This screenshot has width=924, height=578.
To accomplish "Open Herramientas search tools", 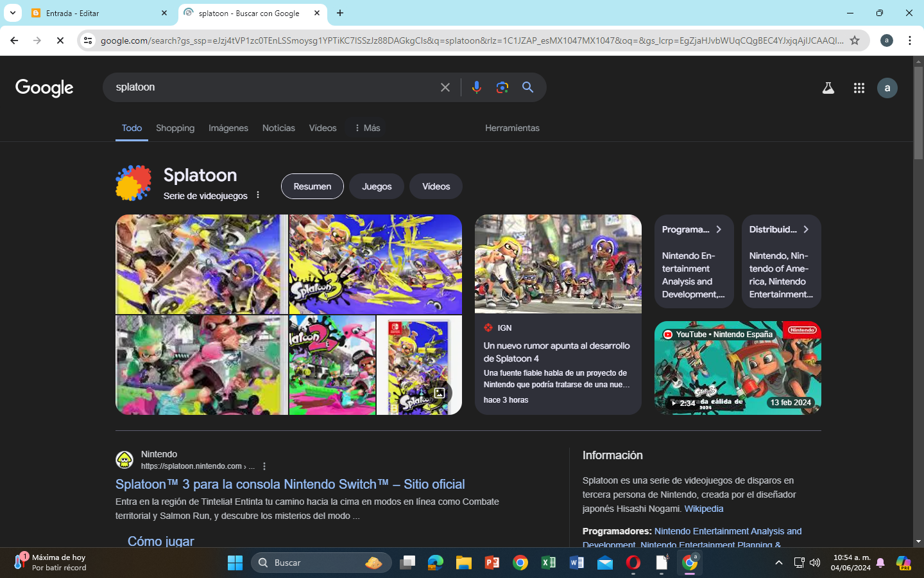I will click(512, 128).
